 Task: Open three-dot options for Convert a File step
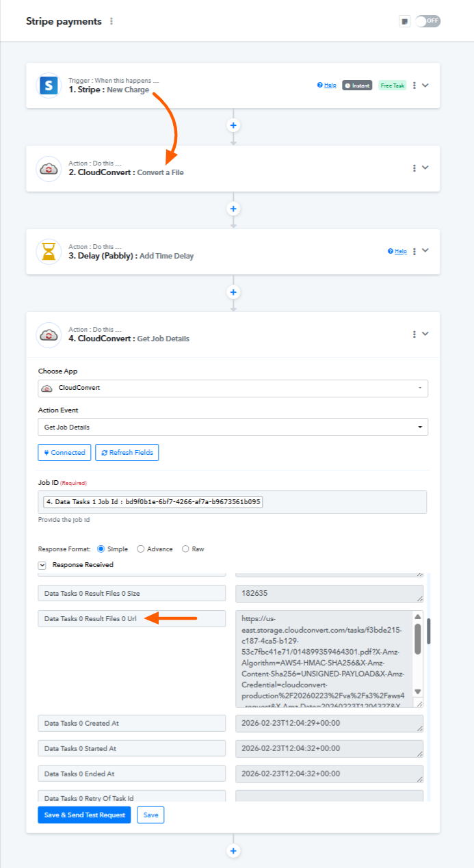[x=414, y=168]
